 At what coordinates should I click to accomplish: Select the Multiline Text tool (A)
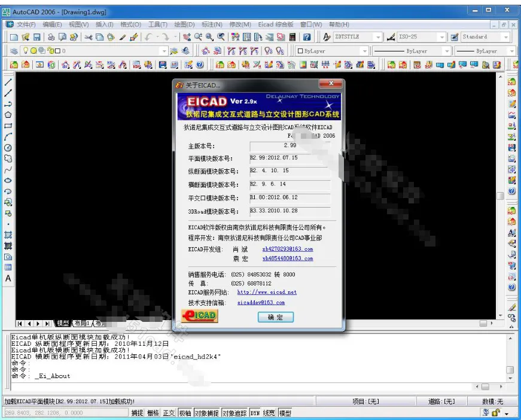(x=8, y=278)
